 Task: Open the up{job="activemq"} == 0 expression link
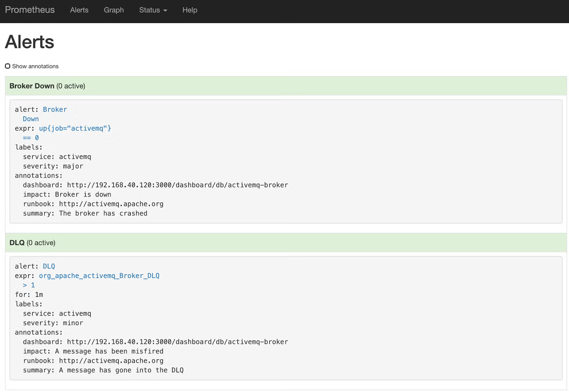[75, 133]
